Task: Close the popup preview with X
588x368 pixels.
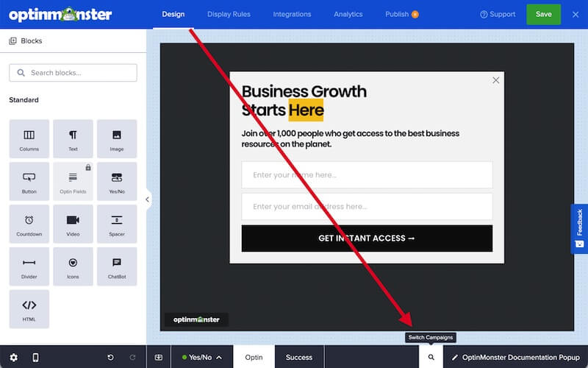Action: 495,80
